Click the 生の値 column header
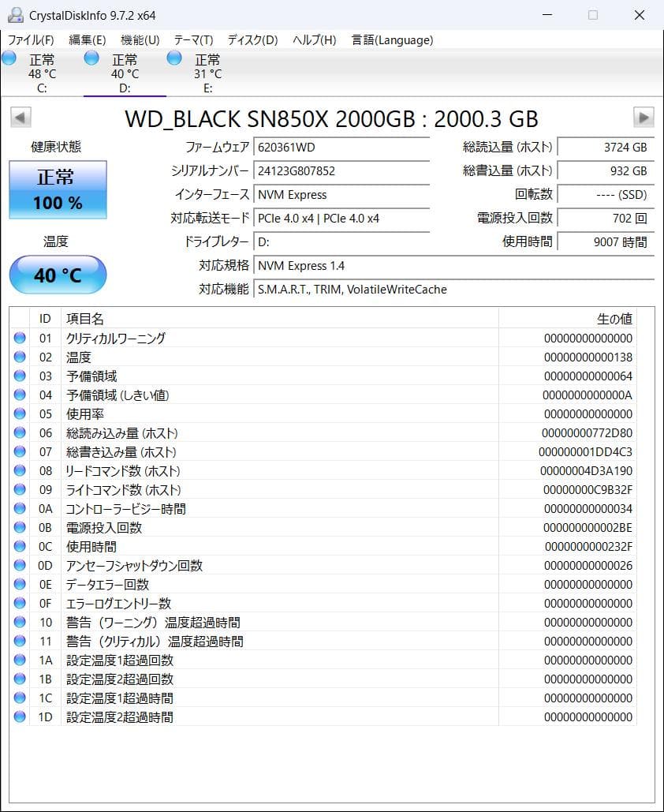This screenshot has width=664, height=812. (568, 319)
